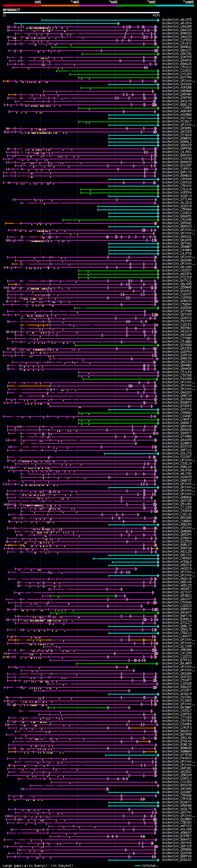Screen dimensions: 197x868
Task: Select hit label UniRef100_B8AG26
Action: click(x=177, y=64)
